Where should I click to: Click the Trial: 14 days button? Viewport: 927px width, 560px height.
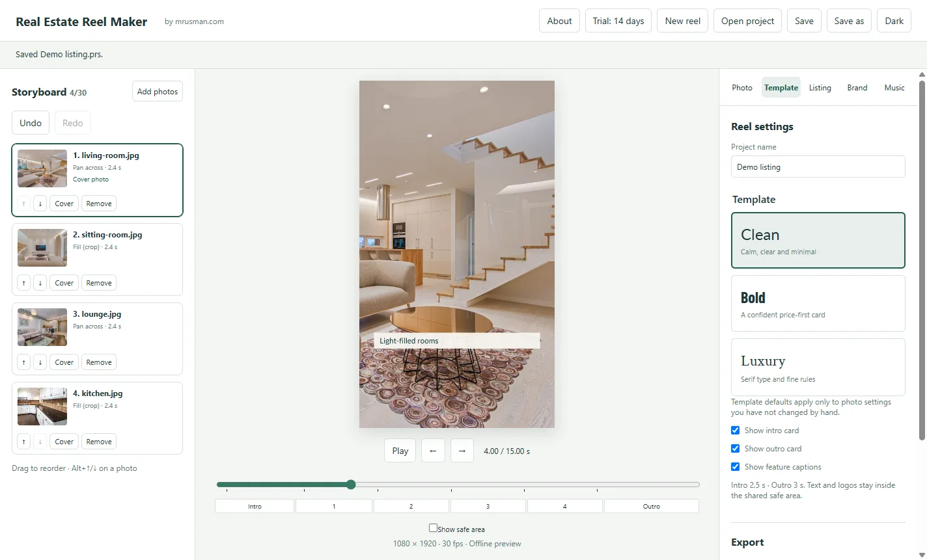coord(618,21)
